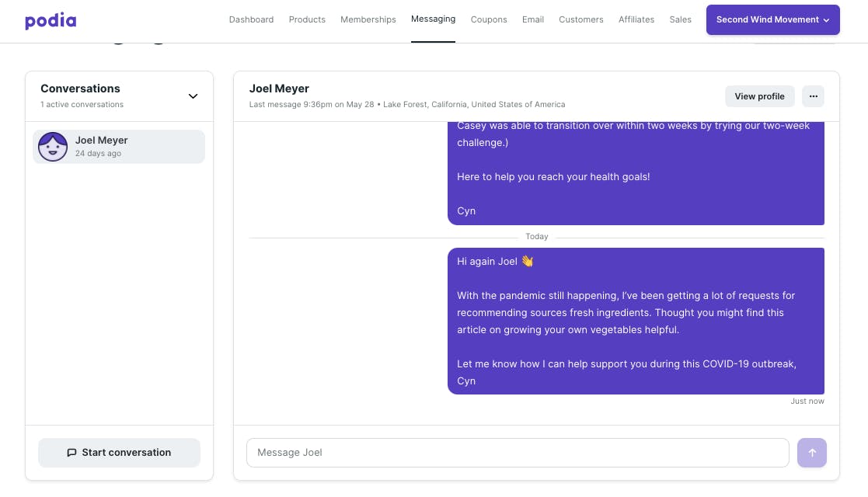Open the Sales page
This screenshot has height=497, width=868.
coord(681,19)
